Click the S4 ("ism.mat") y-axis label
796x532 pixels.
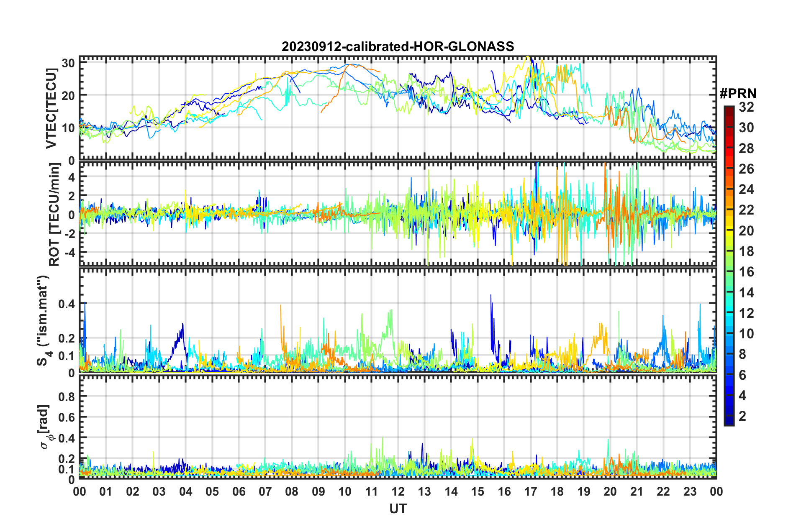(44, 320)
